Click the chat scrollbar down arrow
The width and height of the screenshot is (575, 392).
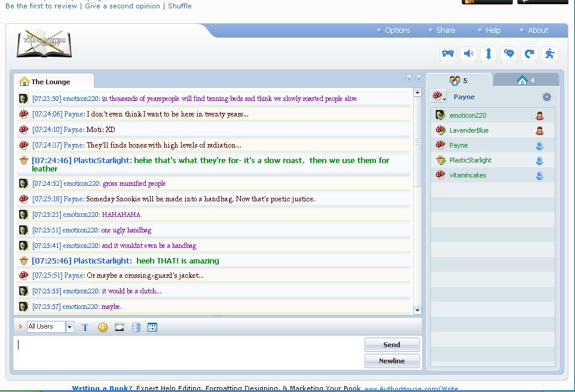[417, 310]
